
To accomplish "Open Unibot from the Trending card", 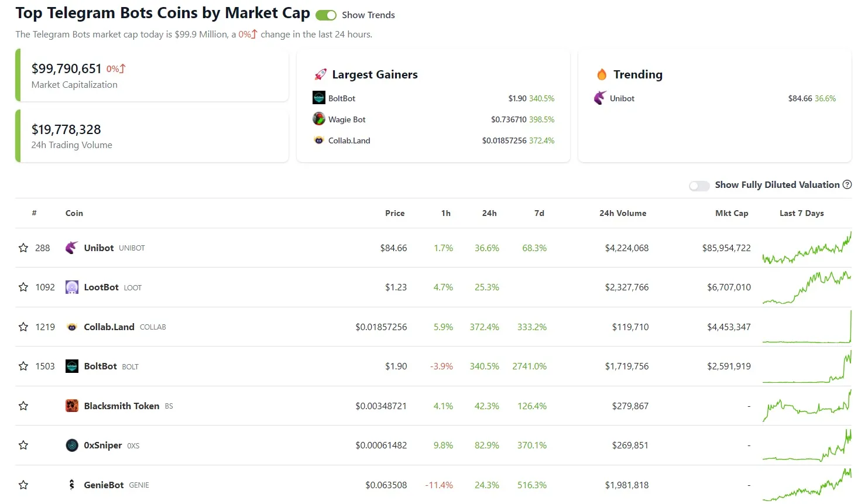I will pyautogui.click(x=622, y=98).
